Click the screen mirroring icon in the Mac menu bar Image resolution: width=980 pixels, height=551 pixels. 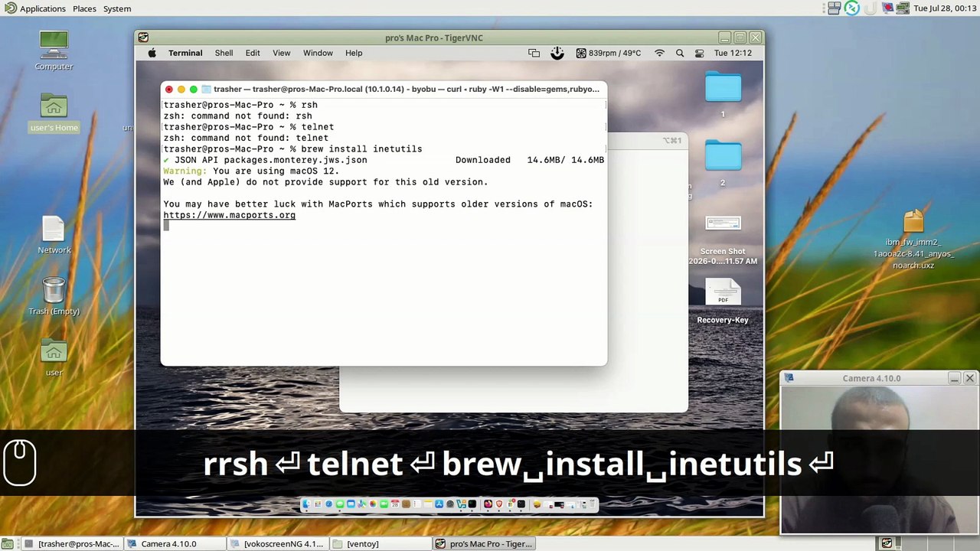pos(534,53)
